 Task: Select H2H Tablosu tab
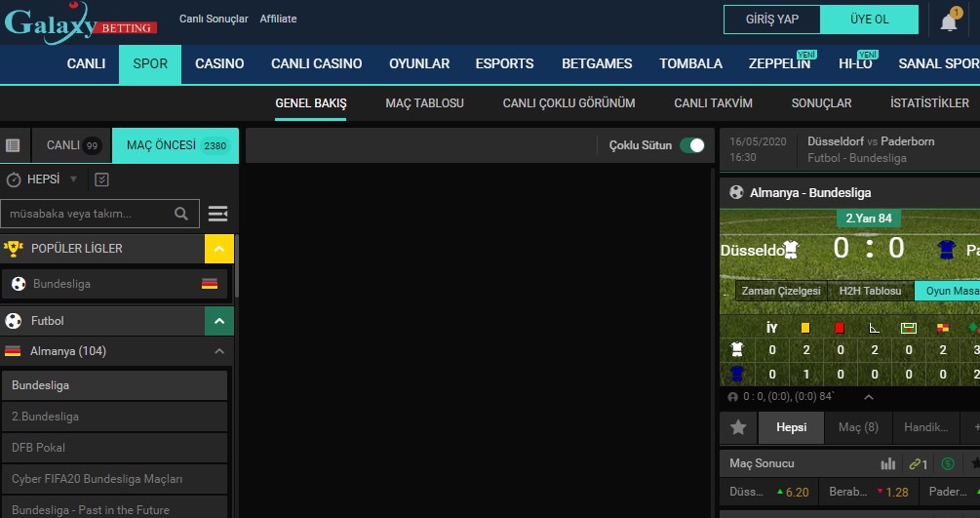[870, 291]
